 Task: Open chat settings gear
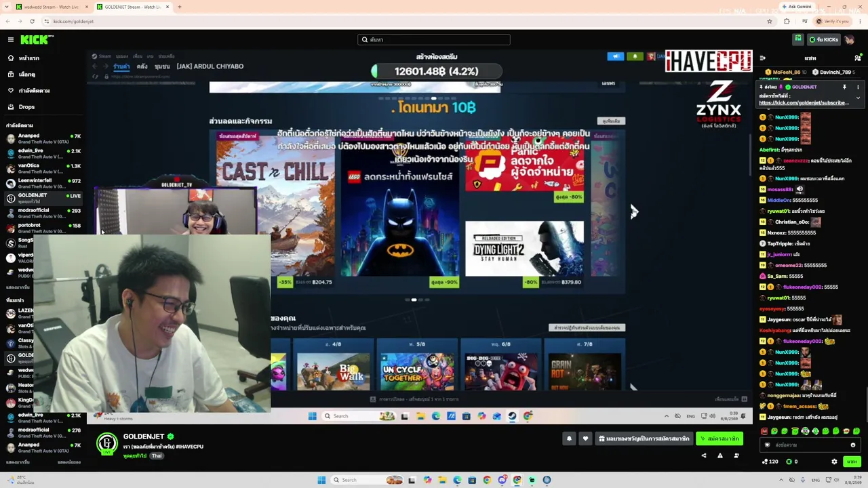pyautogui.click(x=834, y=462)
